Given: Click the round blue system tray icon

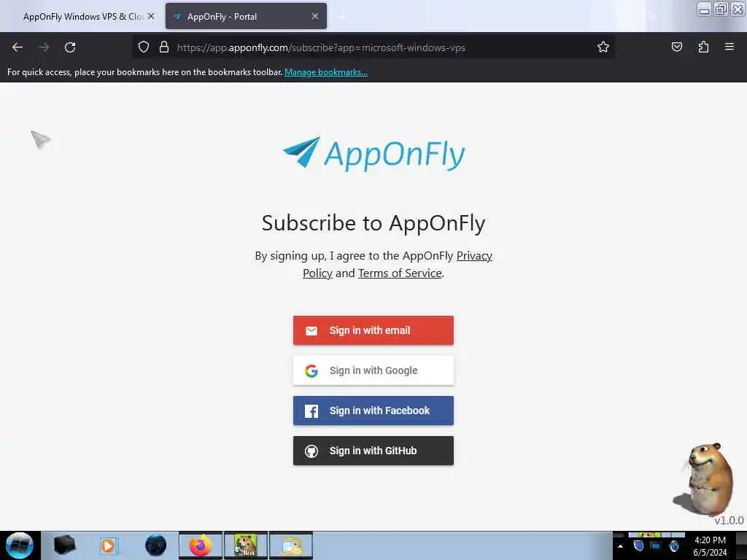Looking at the screenshot, I should [x=673, y=545].
